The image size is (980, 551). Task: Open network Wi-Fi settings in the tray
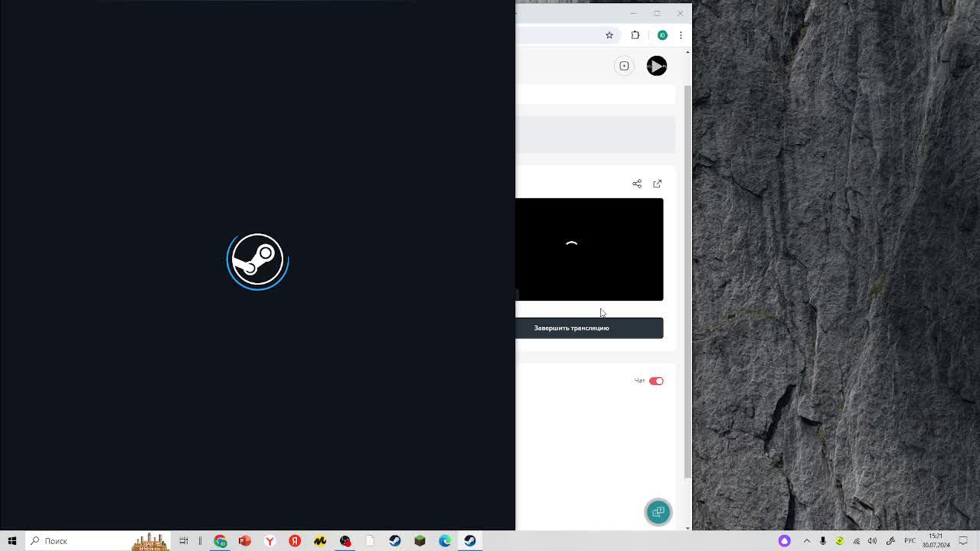857,541
